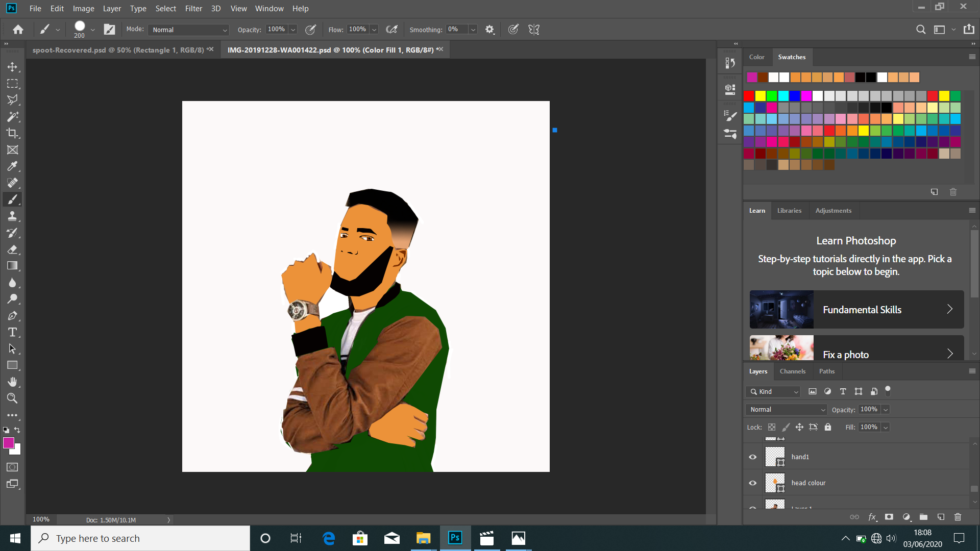This screenshot has width=980, height=551.
Task: Pick the pure red swatch
Action: pyautogui.click(x=749, y=96)
